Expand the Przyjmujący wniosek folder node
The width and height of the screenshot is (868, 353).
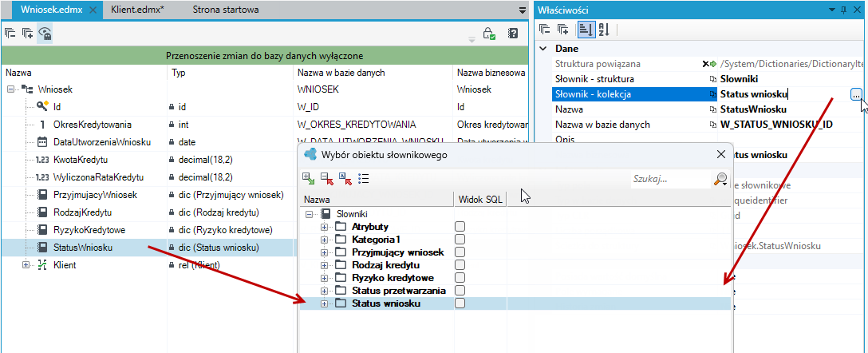pyautogui.click(x=325, y=252)
